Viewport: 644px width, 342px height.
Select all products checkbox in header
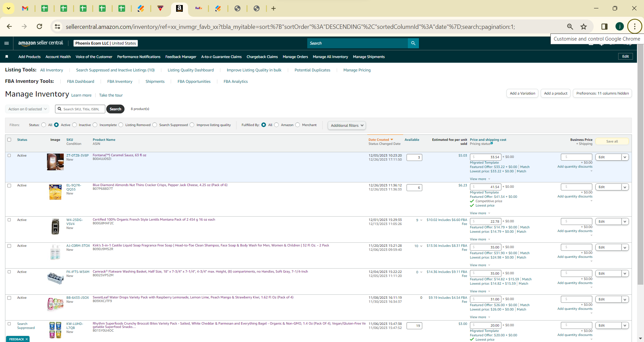pos(9,140)
